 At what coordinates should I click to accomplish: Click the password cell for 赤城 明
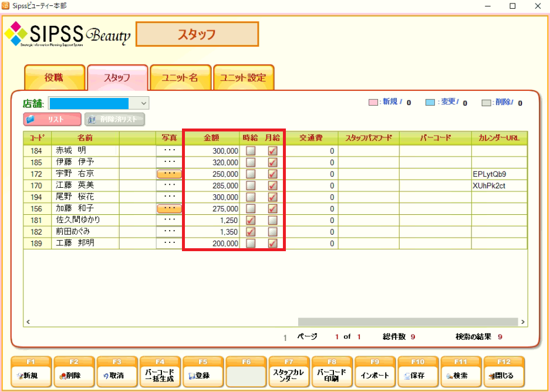tap(368, 151)
